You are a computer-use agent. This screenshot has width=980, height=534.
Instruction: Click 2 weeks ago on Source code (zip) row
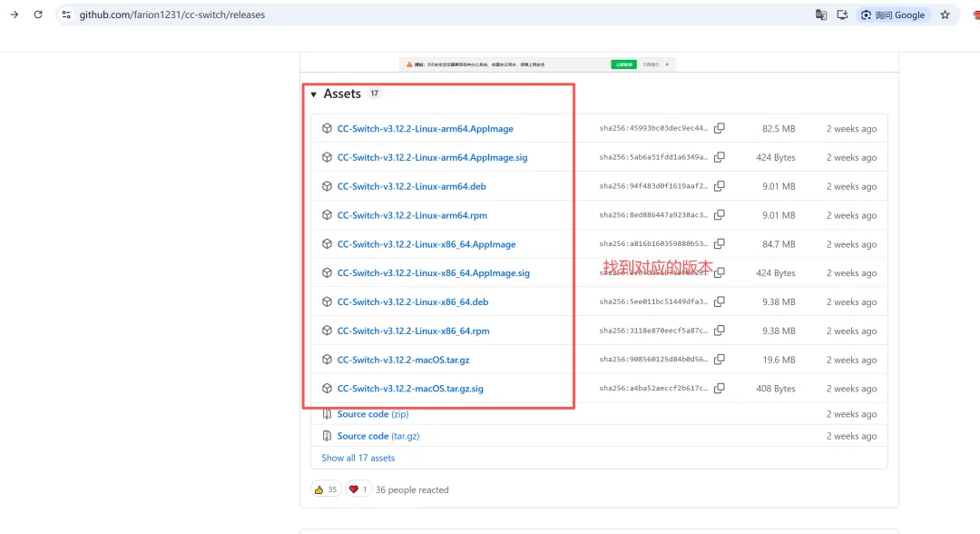851,414
